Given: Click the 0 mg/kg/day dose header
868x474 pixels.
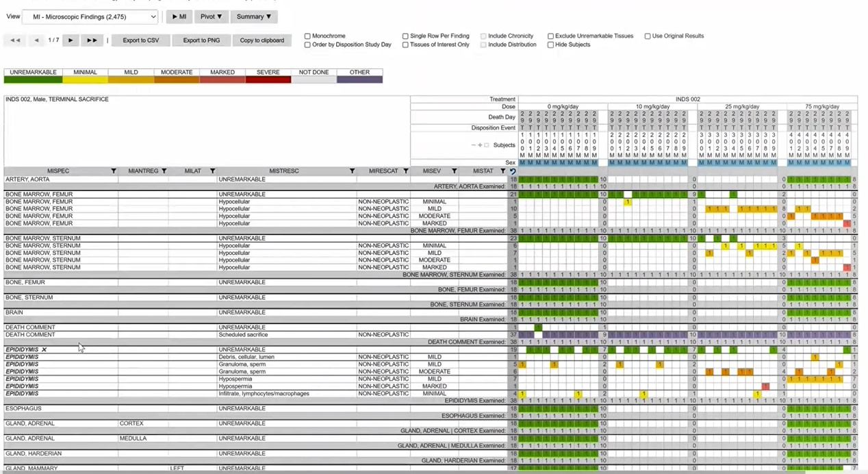Looking at the screenshot, I should pyautogui.click(x=563, y=107).
